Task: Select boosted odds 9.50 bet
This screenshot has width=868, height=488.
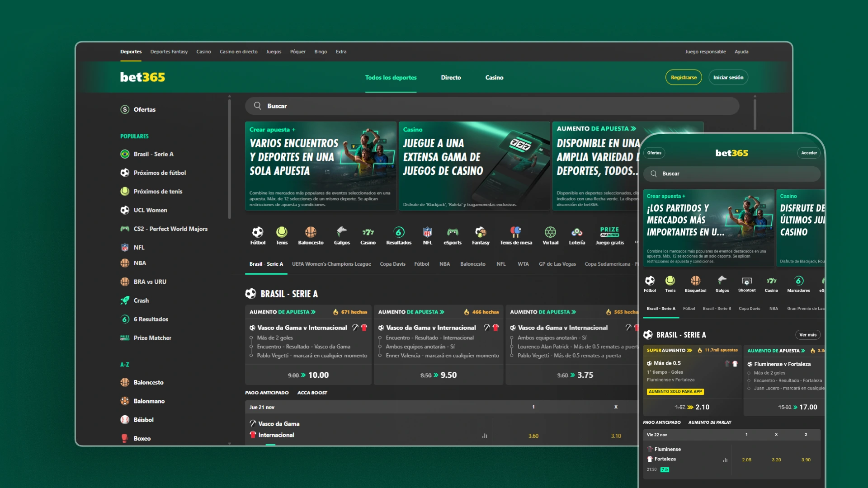Action: [x=439, y=375]
